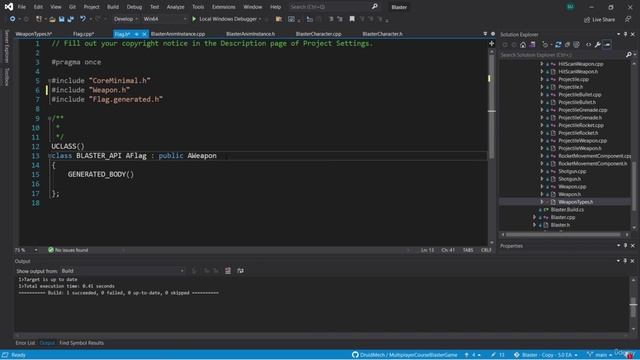Toggle a bookmark using the bookmark icon

352,19
